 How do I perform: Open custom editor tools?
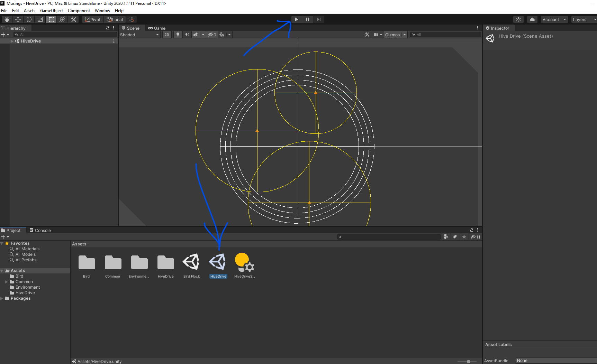73,19
